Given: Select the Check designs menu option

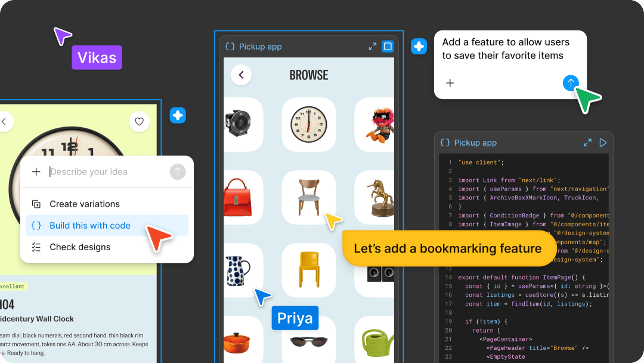Looking at the screenshot, I should tap(107, 247).
